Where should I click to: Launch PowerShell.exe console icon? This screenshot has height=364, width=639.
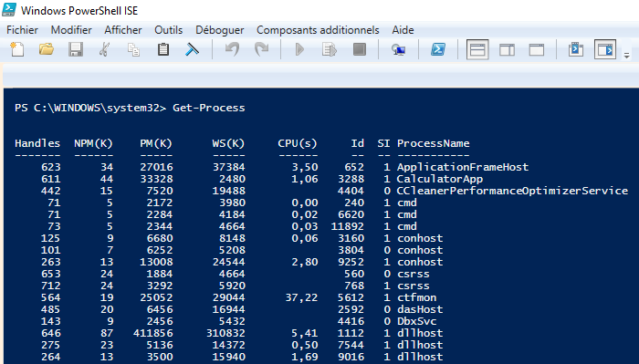coord(438,49)
